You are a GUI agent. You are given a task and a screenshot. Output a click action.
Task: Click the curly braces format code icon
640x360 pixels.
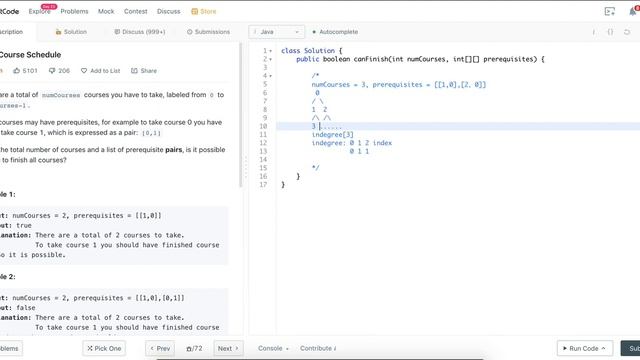(610, 32)
